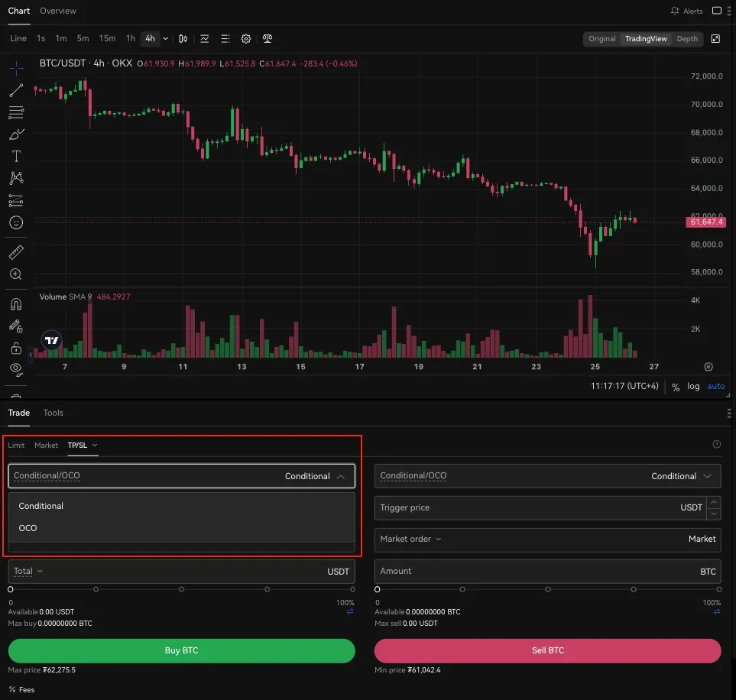Toggle the magnet mode icon

[16, 304]
